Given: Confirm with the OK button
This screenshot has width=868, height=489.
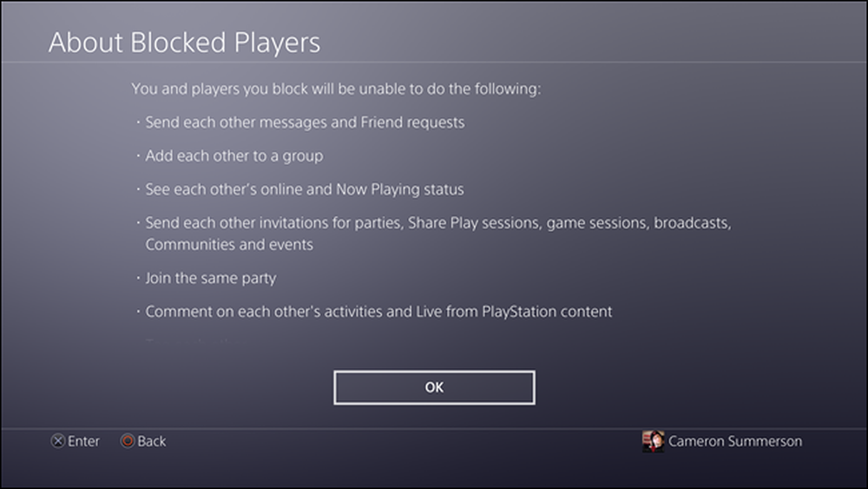Looking at the screenshot, I should [x=434, y=387].
